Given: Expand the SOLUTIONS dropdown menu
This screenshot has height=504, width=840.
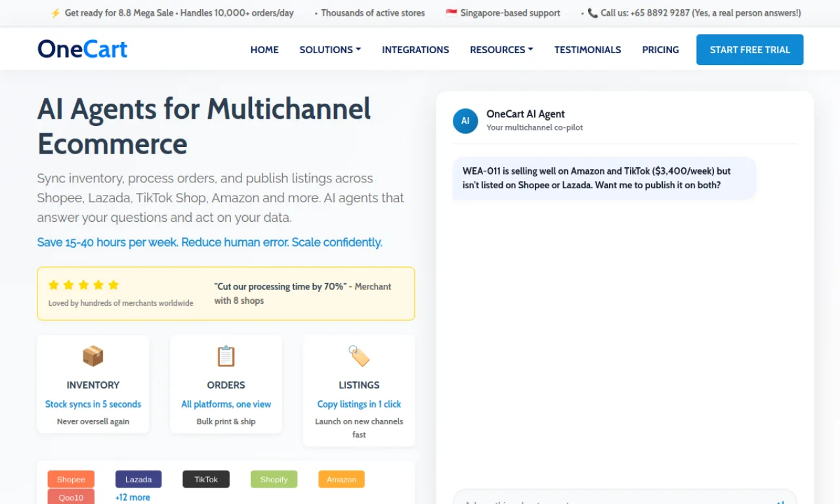Looking at the screenshot, I should (330, 50).
